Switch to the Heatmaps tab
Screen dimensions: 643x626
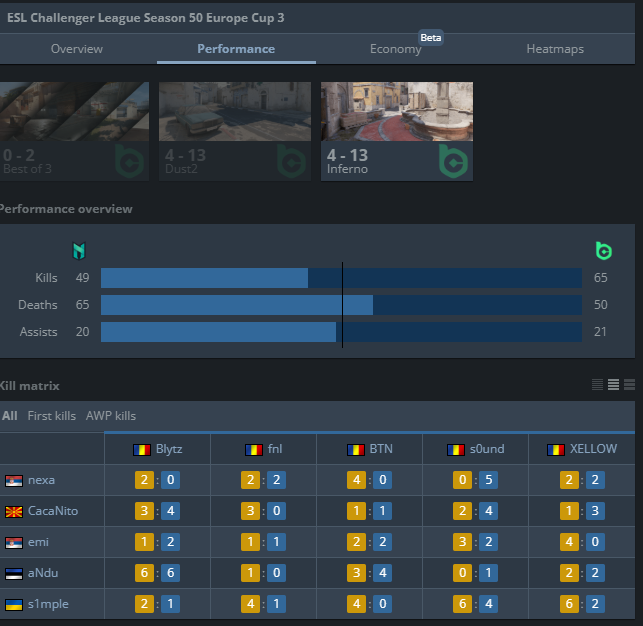tap(555, 49)
